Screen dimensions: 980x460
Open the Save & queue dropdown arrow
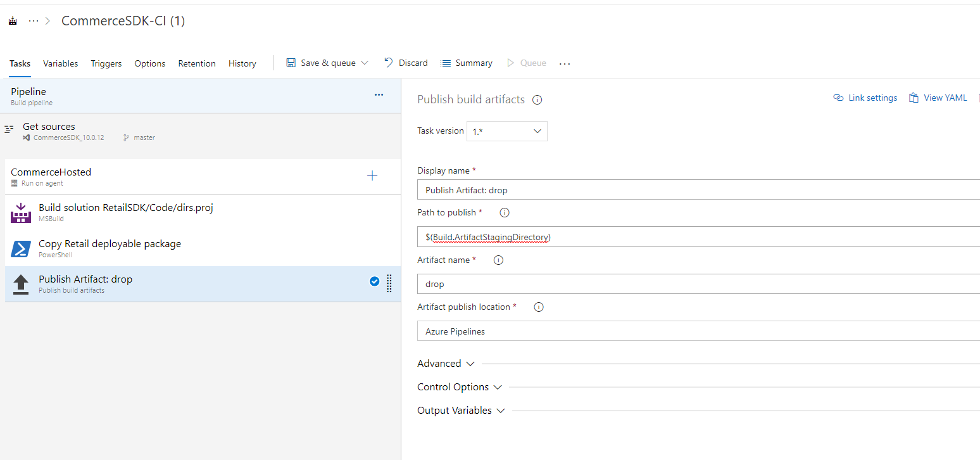pos(365,63)
